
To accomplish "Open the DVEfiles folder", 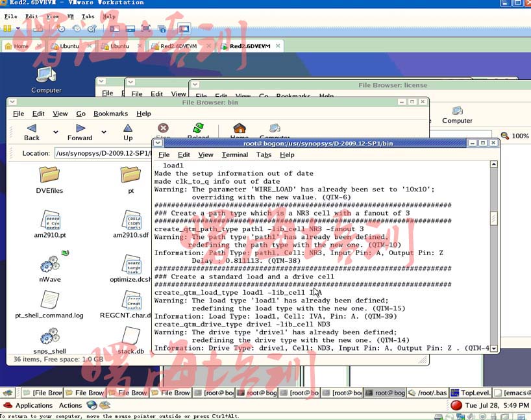I will tap(49, 179).
